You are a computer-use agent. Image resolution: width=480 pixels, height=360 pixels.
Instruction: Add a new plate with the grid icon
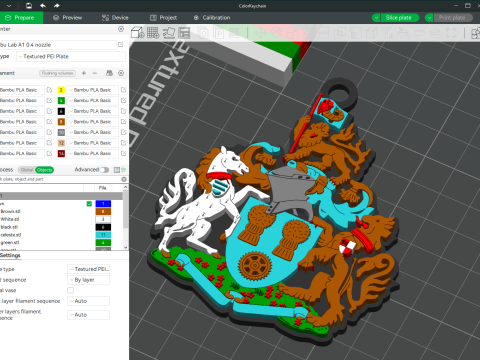(153, 33)
